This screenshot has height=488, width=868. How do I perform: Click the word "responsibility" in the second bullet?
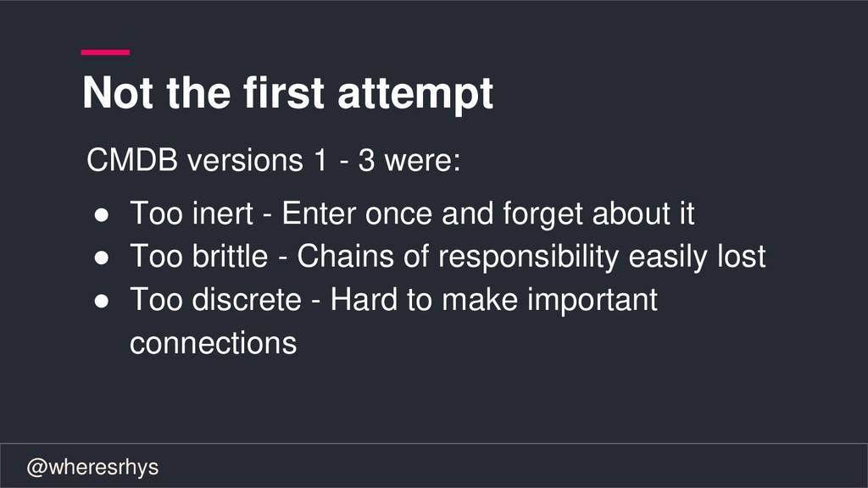[x=529, y=258]
